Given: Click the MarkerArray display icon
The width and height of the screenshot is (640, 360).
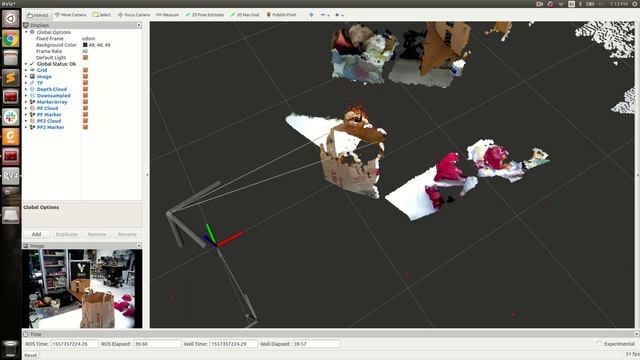Looking at the screenshot, I should click(x=32, y=102).
